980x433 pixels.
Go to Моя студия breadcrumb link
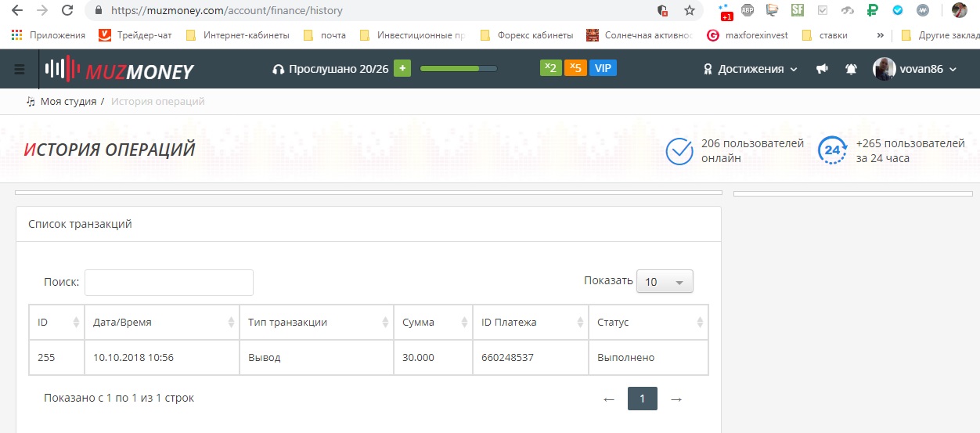coord(67,102)
